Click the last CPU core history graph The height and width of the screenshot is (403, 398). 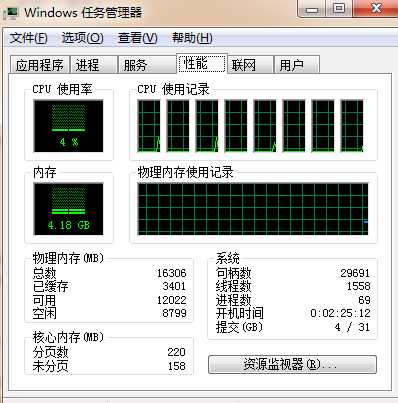click(x=352, y=126)
